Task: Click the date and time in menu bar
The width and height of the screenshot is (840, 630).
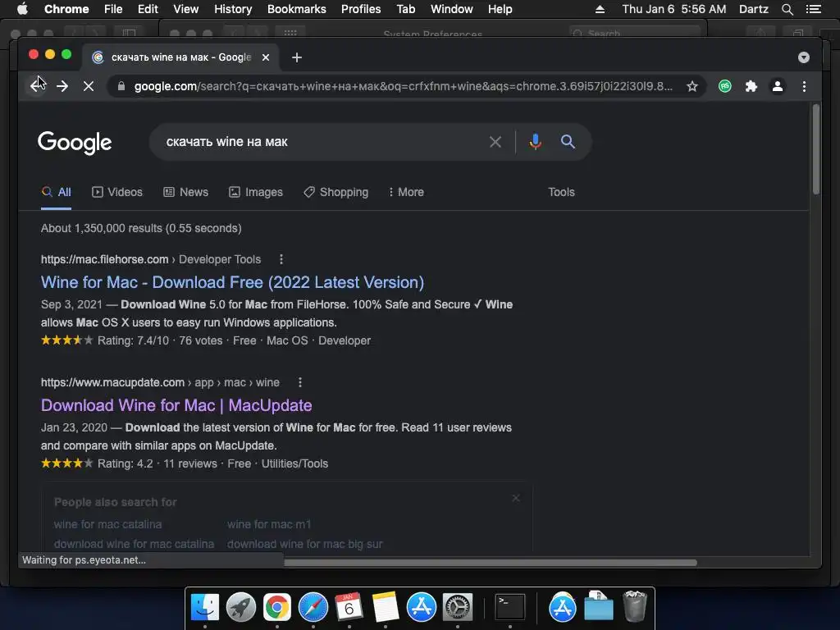Action: [x=674, y=9]
